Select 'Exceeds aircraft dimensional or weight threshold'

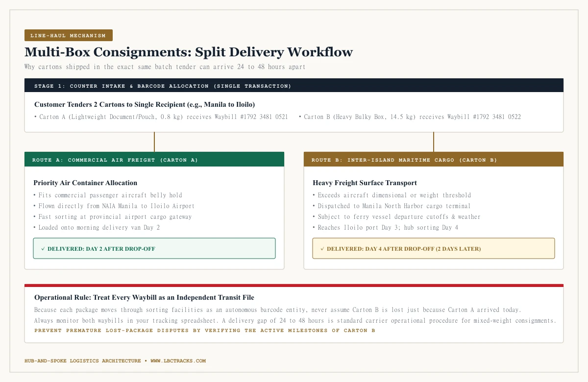392,195
